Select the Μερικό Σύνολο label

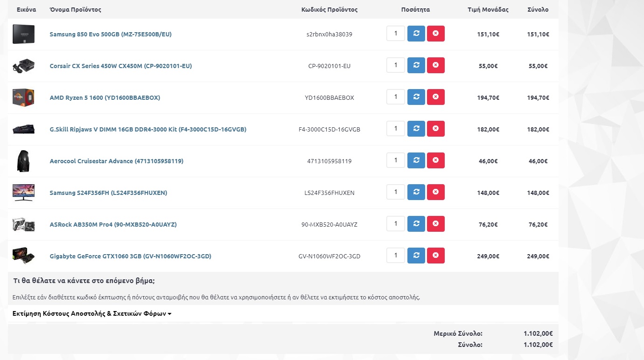[x=458, y=333]
